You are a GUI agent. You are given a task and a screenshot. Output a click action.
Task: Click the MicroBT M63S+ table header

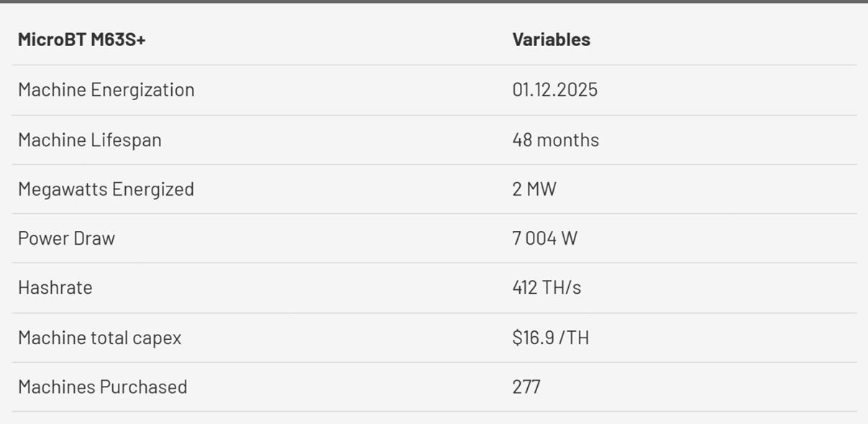(81, 40)
